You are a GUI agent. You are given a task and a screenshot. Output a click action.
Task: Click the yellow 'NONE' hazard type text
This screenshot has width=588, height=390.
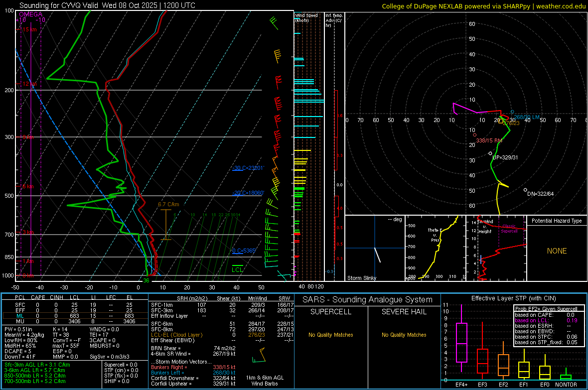557,251
